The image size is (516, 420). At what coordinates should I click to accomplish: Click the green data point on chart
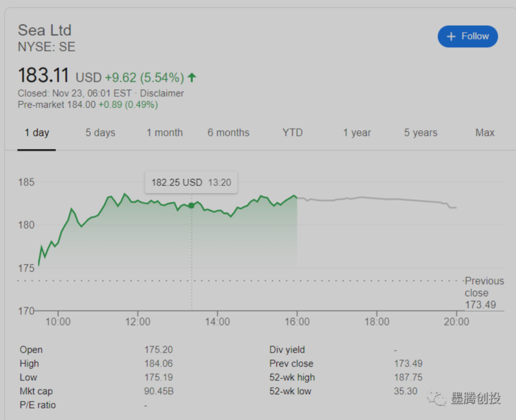point(191,205)
